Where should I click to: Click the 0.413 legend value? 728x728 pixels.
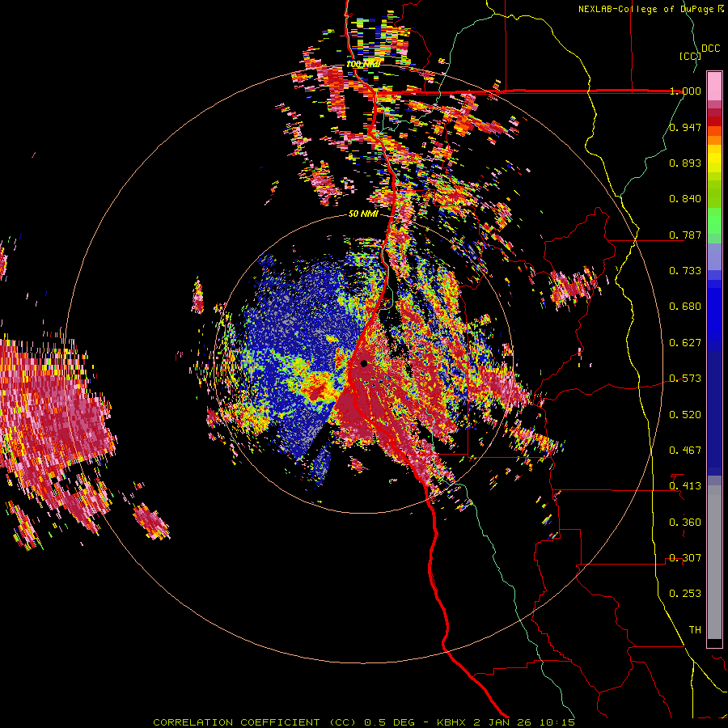point(685,486)
